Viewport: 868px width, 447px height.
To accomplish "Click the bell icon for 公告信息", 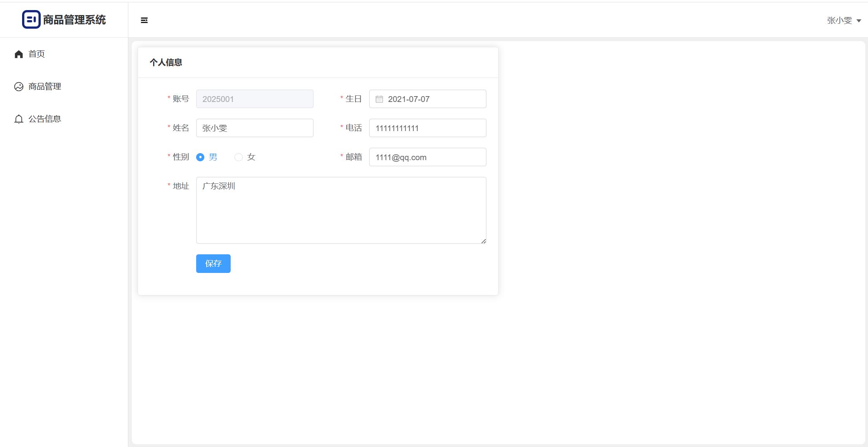I will point(19,119).
